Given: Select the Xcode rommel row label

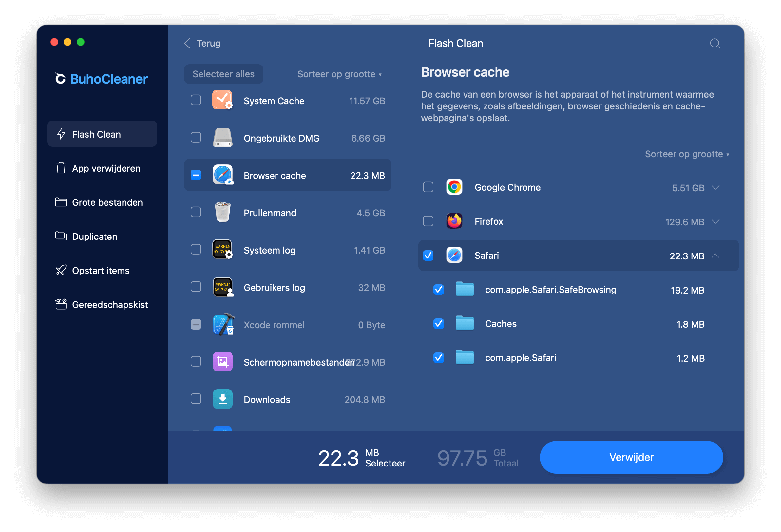Looking at the screenshot, I should click(x=274, y=325).
